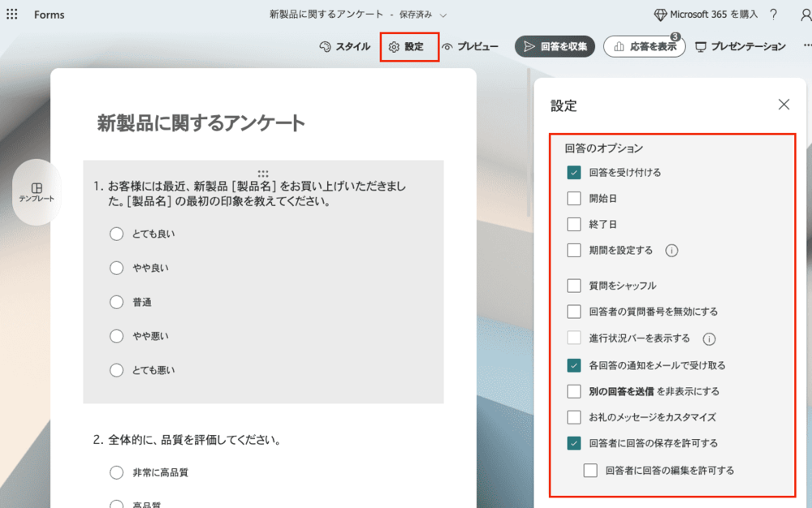
Task: Click info icon next to 期間を設定する
Action: coord(672,251)
